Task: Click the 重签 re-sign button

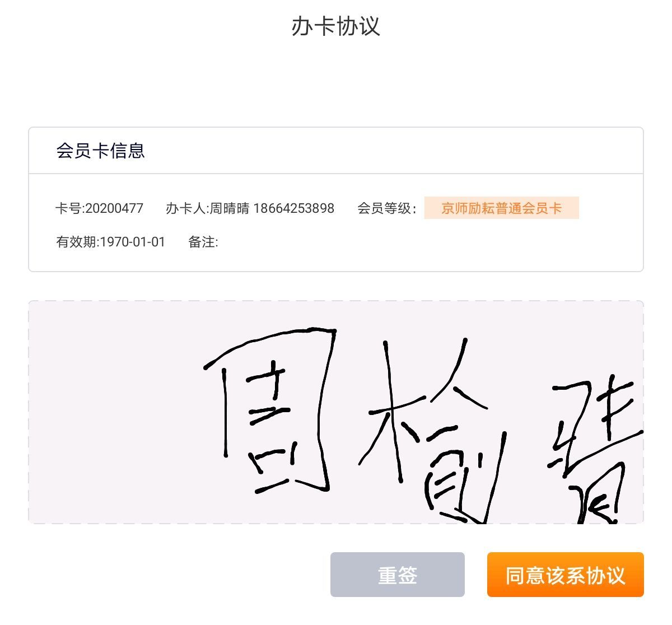Action: tap(397, 575)
